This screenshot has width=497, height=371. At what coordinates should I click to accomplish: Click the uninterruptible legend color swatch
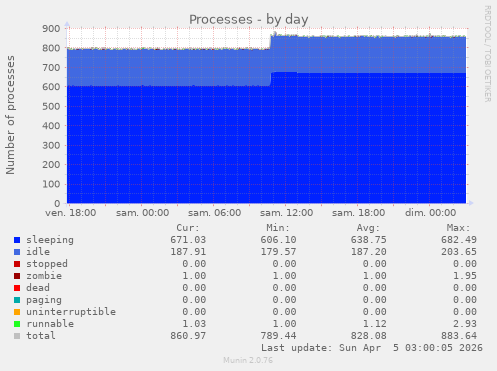[17, 312]
